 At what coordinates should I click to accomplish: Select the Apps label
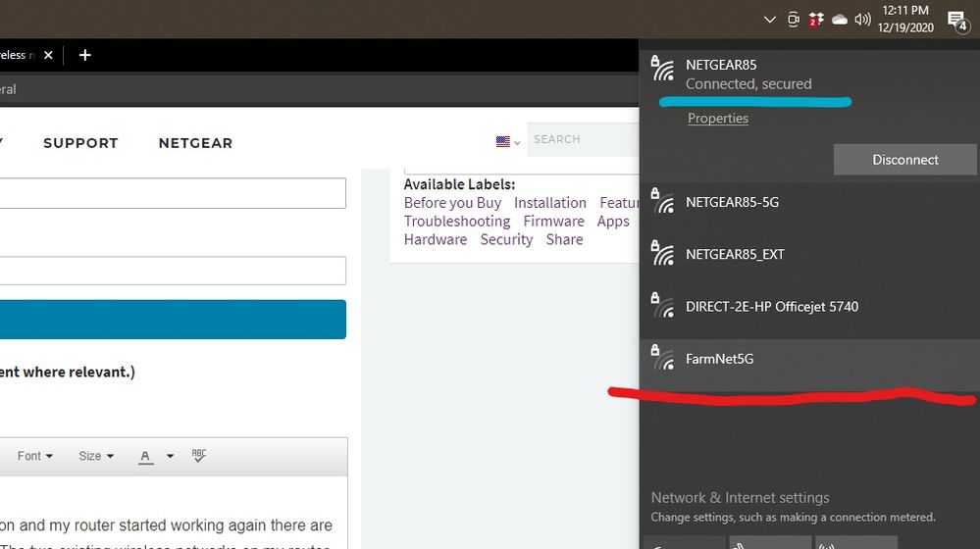(613, 222)
